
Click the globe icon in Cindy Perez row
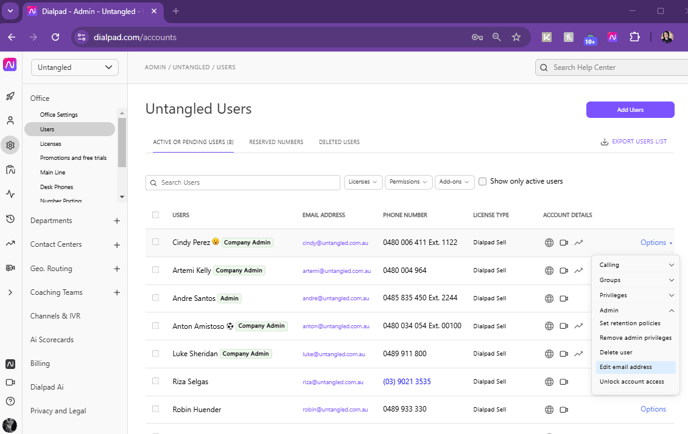point(549,242)
